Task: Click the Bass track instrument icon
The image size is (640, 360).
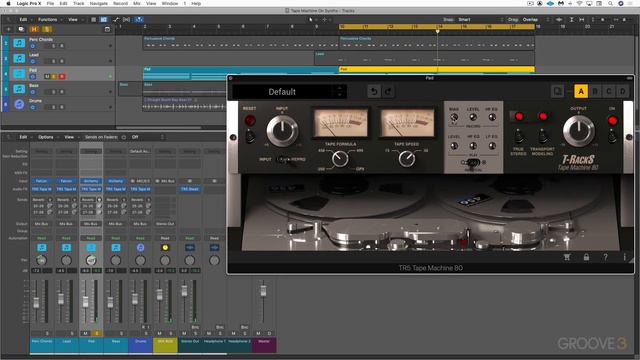Action: 19,89
